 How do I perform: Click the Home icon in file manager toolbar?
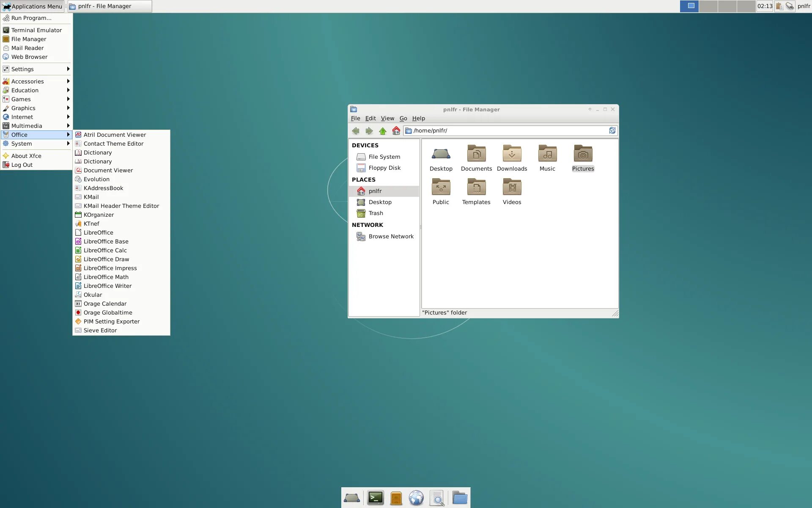(x=396, y=131)
